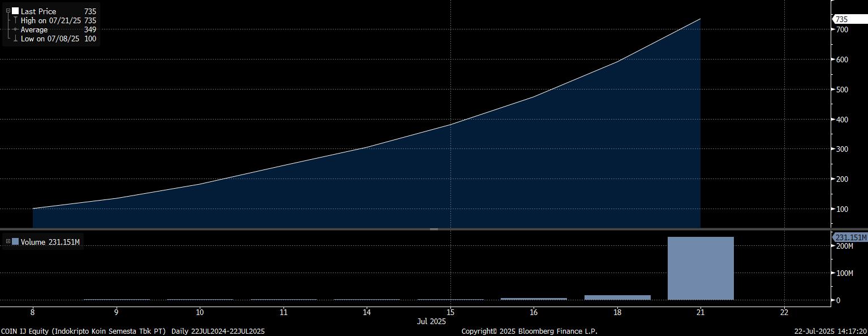868x336 pixels.
Task: Click the volume bar for July 18
Action: pos(617,297)
